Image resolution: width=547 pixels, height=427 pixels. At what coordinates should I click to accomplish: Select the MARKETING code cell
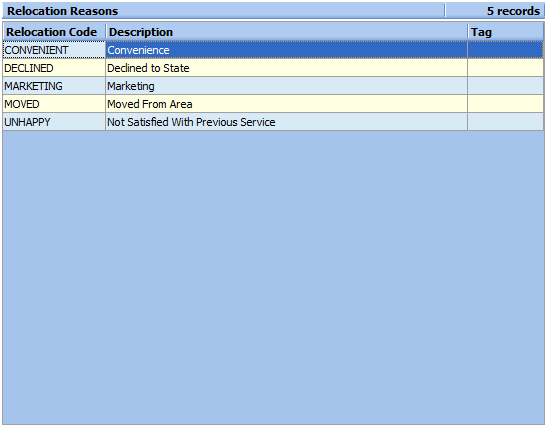point(54,86)
